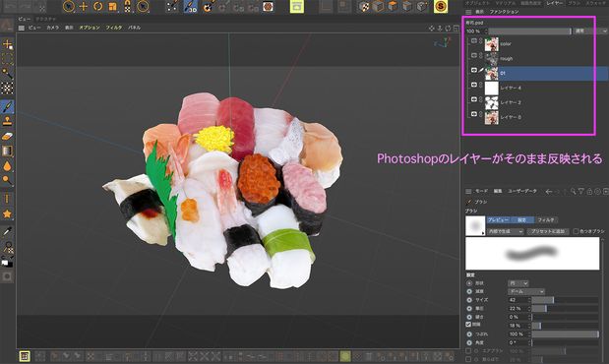Toggle visibility of the color layer
Screen dimensions: 609x364
(x=474, y=40)
